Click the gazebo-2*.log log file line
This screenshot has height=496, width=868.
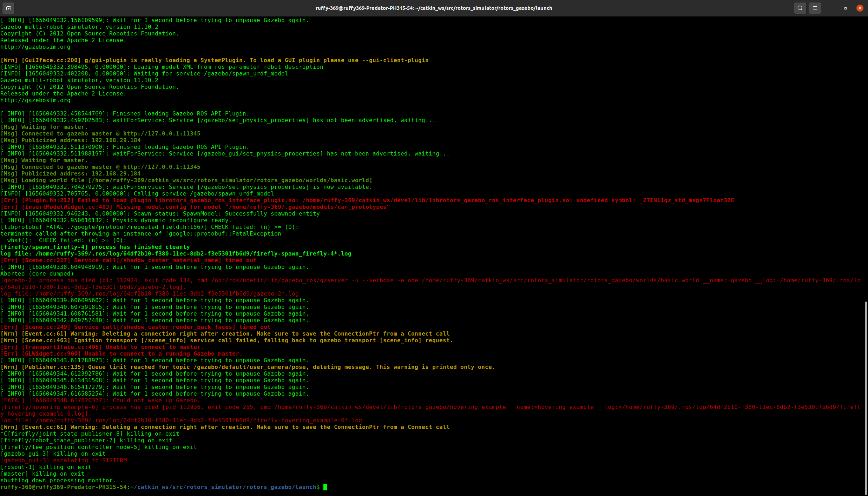click(x=149, y=294)
